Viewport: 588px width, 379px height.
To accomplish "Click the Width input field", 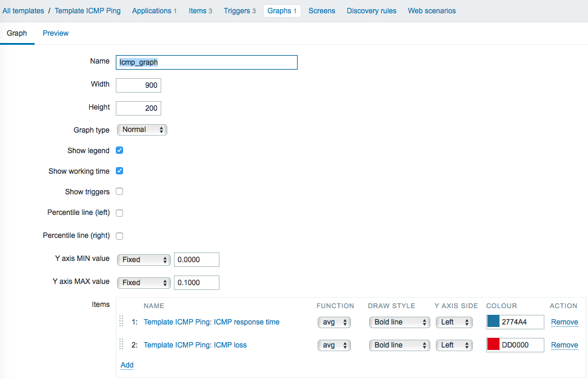I will point(138,85).
